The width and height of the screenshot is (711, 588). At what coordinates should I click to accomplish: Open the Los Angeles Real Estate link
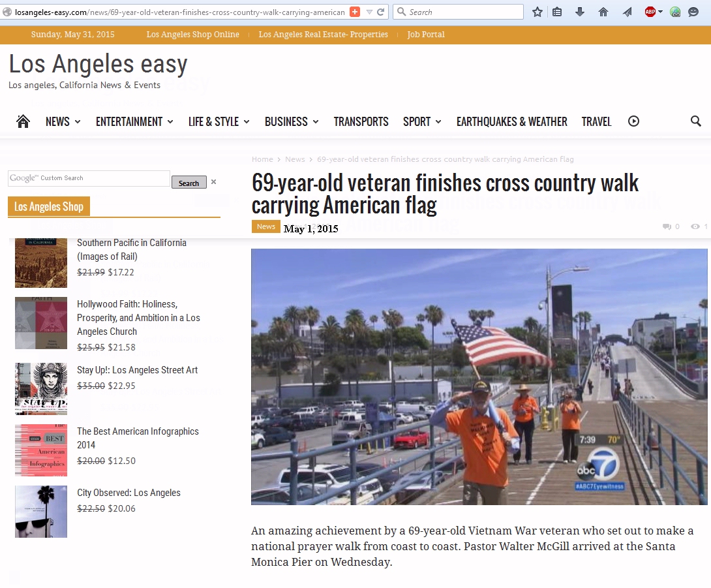323,35
